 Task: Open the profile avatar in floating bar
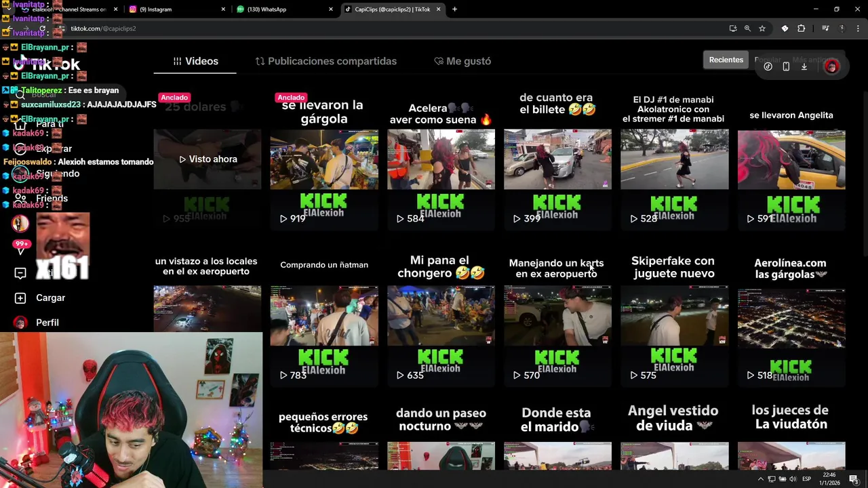(x=831, y=66)
